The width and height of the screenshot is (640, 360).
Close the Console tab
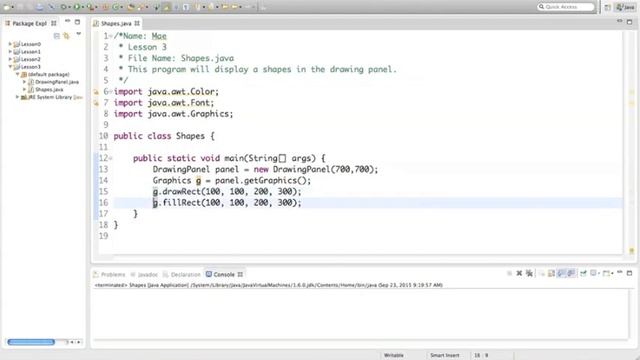pos(240,274)
